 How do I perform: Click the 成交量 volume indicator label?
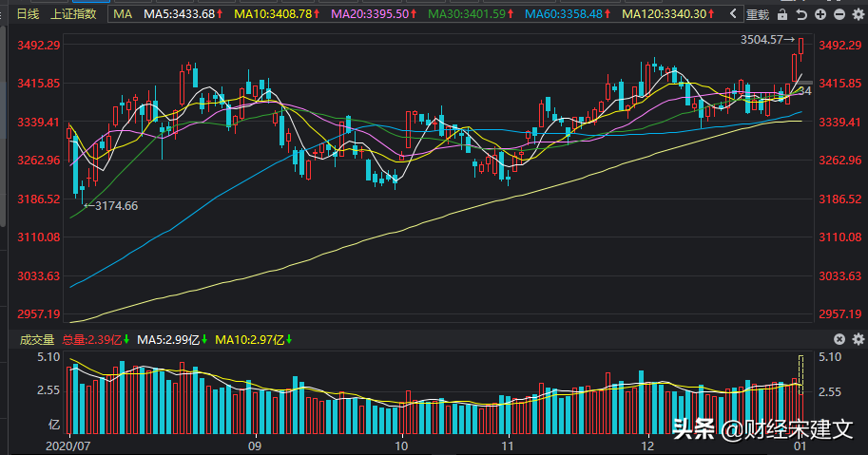(x=37, y=339)
